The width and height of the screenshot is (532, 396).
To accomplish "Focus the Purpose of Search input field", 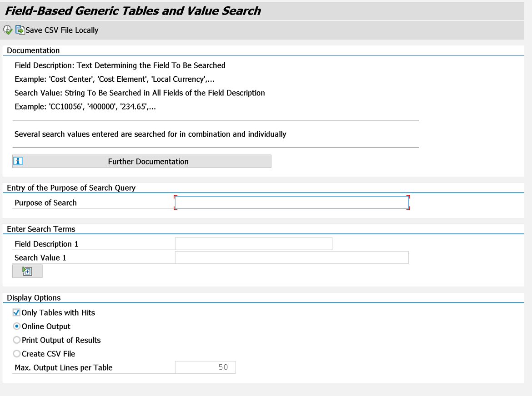I will click(291, 203).
